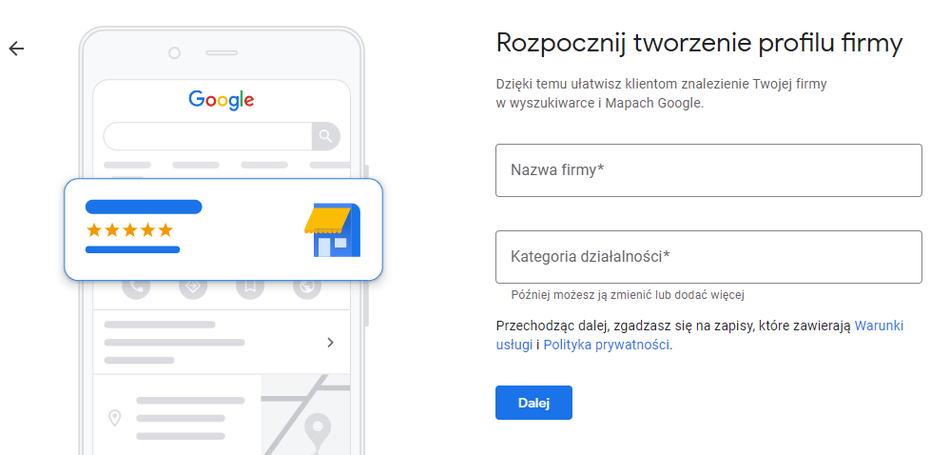The image size is (950, 455).
Task: Click the blue storefront icon
Action: tap(331, 231)
